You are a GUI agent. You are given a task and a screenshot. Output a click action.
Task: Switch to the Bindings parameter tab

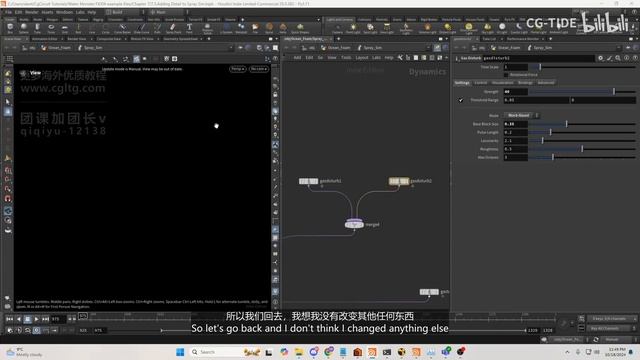(x=525, y=83)
